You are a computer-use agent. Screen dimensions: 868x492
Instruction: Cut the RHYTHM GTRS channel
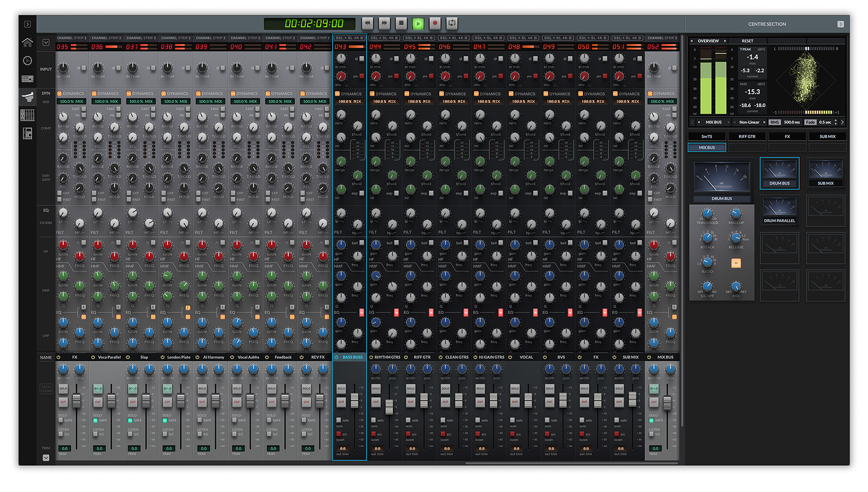376,402
